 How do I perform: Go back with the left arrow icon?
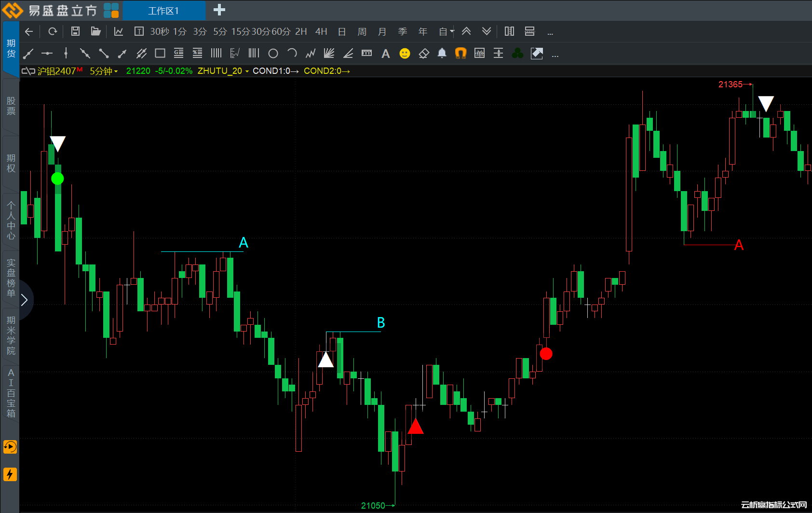click(29, 32)
